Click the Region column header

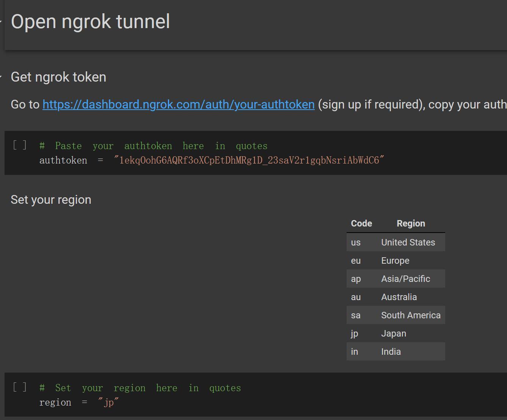tap(411, 223)
